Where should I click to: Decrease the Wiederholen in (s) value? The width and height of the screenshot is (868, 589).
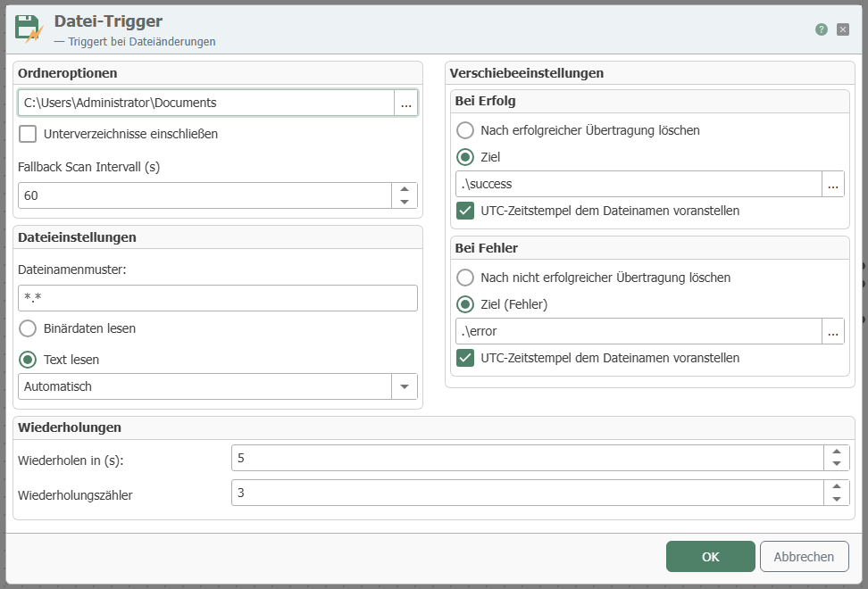pos(836,464)
